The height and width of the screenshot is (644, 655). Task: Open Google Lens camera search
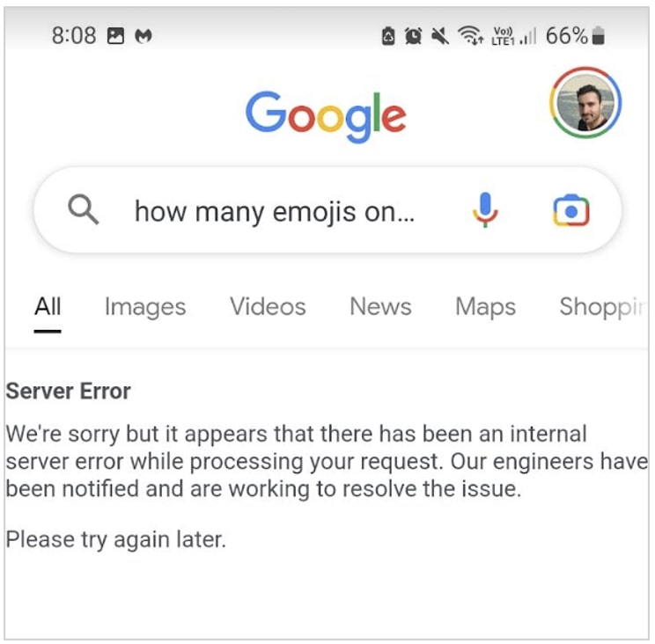point(571,211)
